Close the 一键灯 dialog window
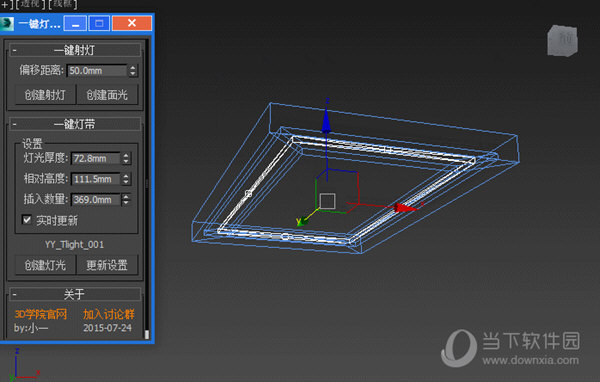Image resolution: width=600 pixels, height=382 pixels. point(132,23)
